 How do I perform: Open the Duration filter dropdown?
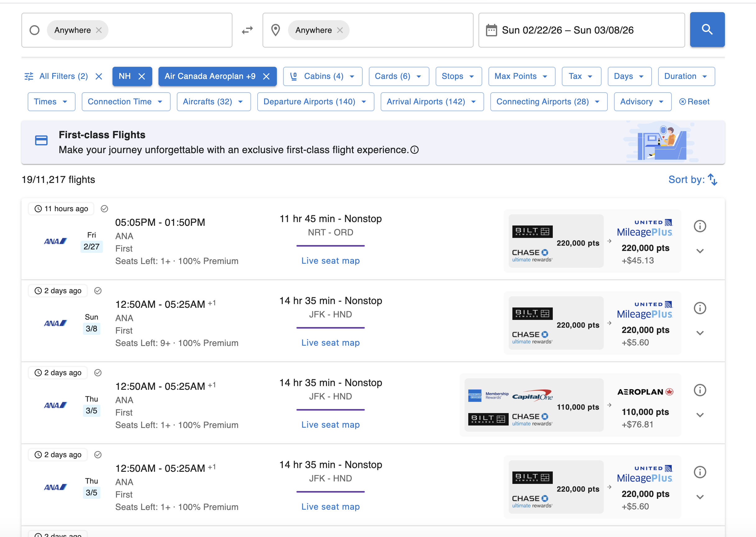point(686,76)
